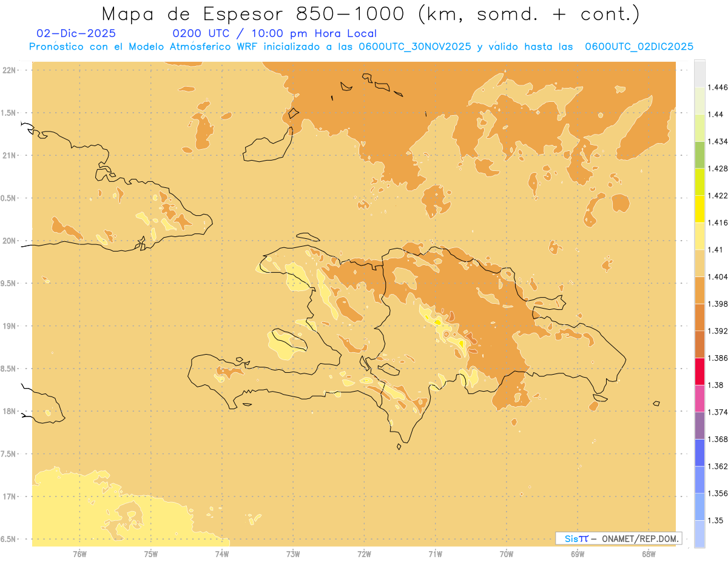Click the latitude label '17N'

[10, 497]
